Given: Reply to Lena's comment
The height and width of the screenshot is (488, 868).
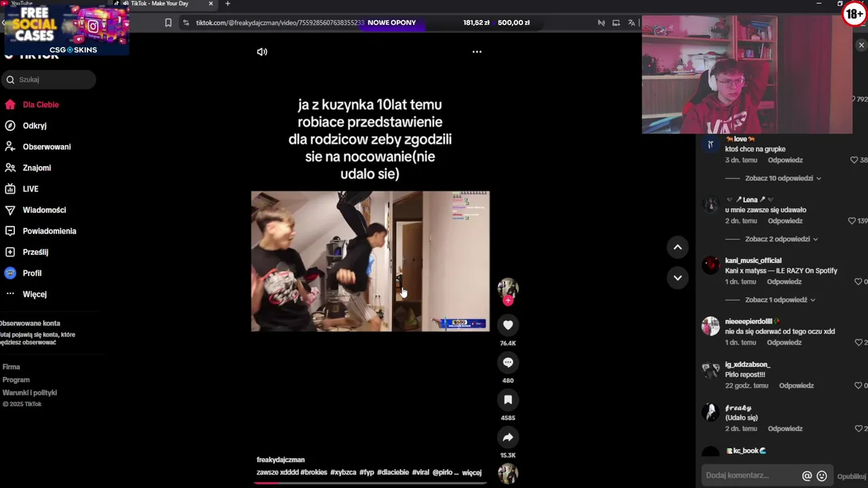Looking at the screenshot, I should point(785,221).
